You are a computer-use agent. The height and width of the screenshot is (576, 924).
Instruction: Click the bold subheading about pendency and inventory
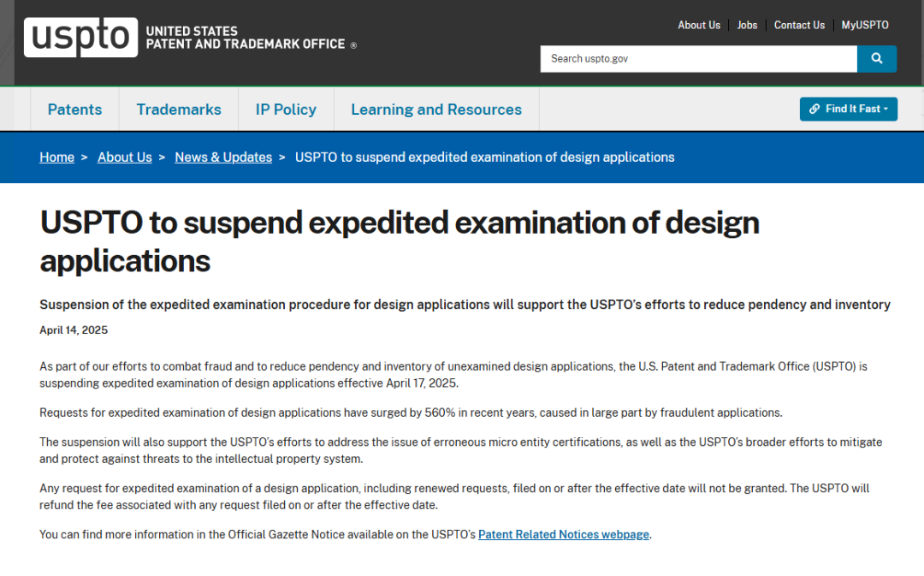point(465,305)
